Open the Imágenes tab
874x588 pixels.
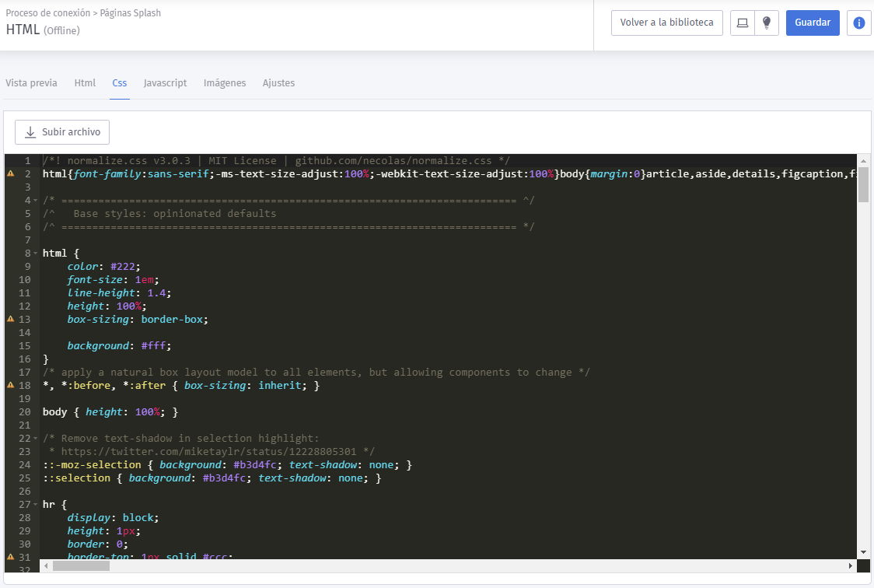(225, 83)
